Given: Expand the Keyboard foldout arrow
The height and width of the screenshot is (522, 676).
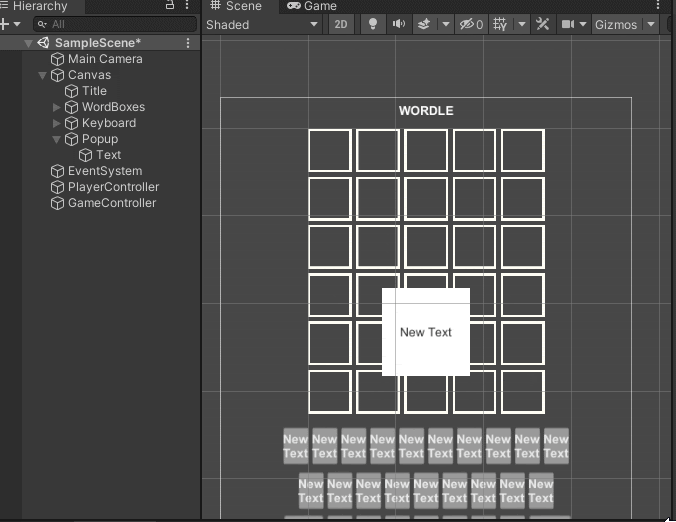Looking at the screenshot, I should coord(56,123).
